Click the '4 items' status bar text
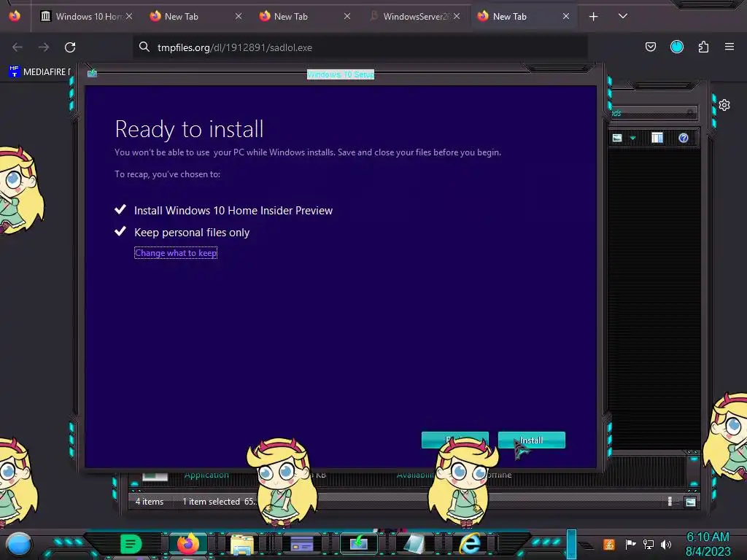747x560 pixels. [x=149, y=502]
